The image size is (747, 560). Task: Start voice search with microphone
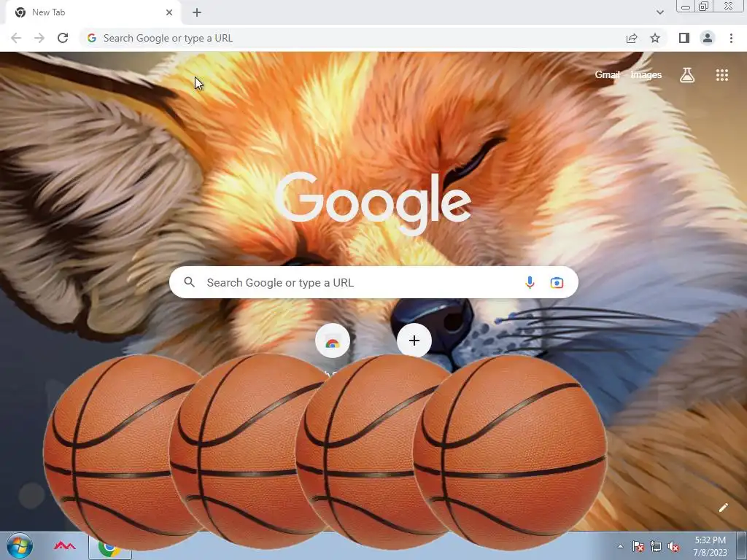pos(530,282)
